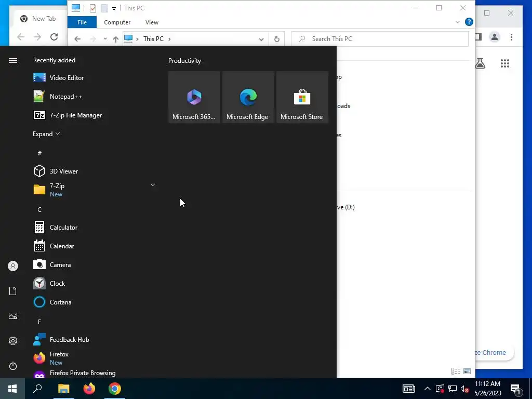Open the Chrome profile icon

495,37
